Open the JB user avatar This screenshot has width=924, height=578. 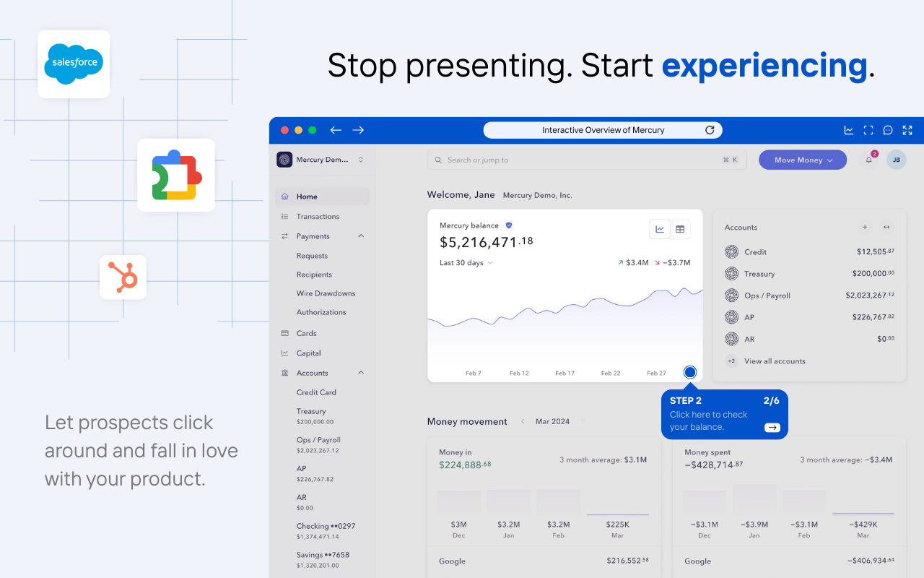(897, 160)
